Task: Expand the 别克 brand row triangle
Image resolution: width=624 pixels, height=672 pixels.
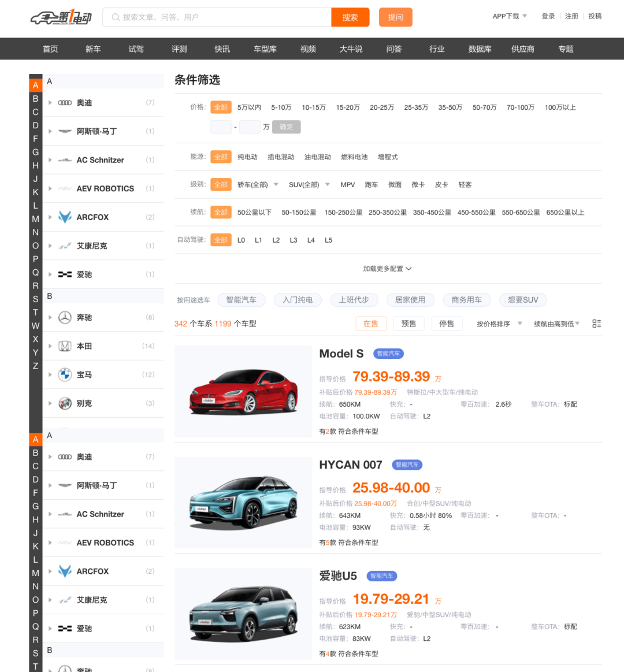Action: click(x=50, y=403)
